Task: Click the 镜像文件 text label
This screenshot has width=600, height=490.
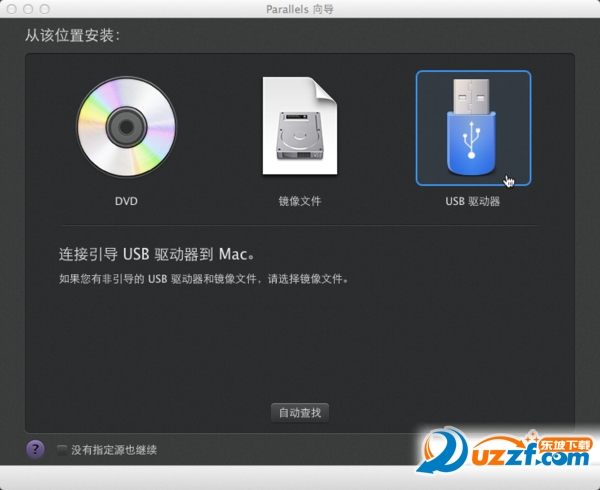Action: pos(299,201)
